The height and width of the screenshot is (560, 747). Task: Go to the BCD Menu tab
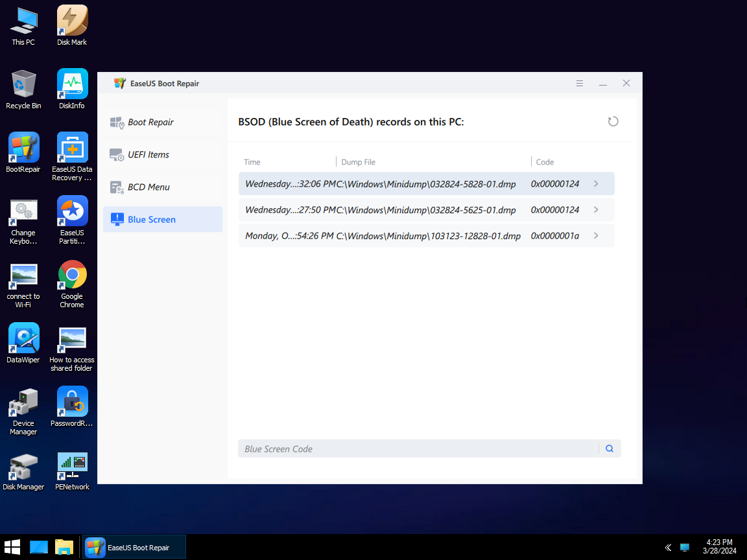tap(163, 187)
